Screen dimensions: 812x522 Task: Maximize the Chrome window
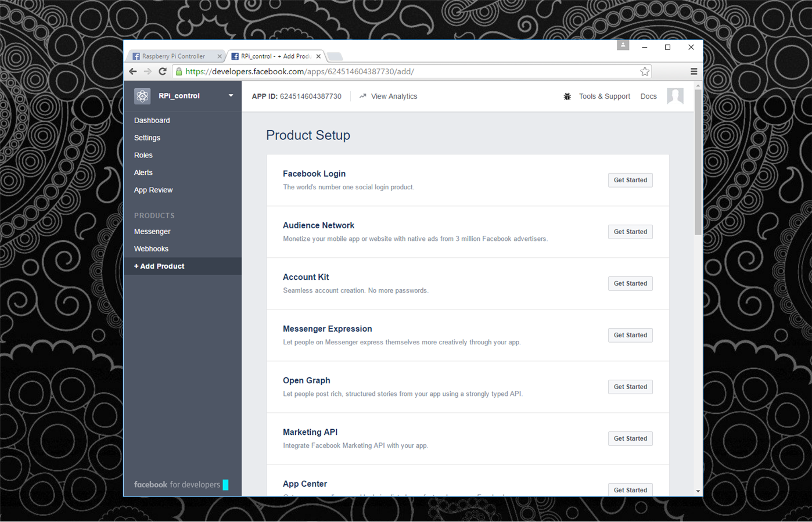pos(668,47)
